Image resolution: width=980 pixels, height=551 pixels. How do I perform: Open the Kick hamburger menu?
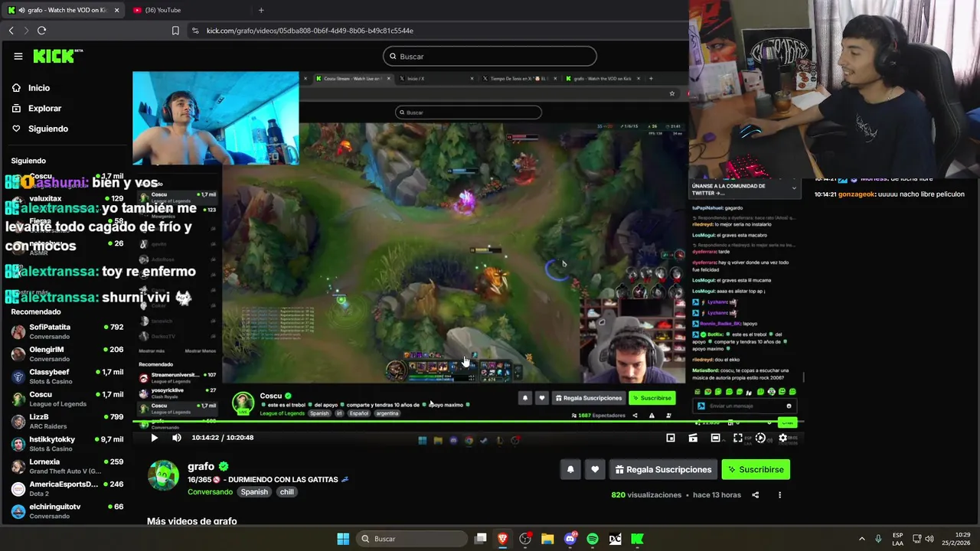pos(18,56)
